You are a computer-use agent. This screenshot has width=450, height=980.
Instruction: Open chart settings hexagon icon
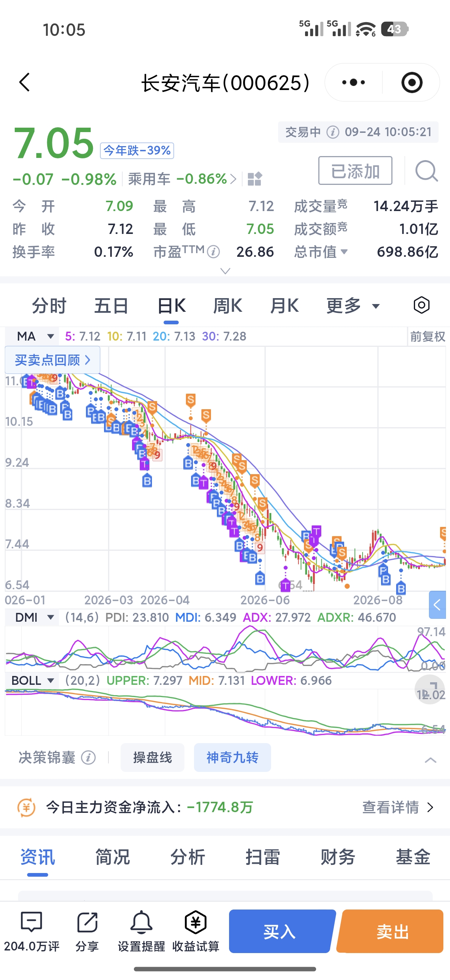tap(422, 305)
